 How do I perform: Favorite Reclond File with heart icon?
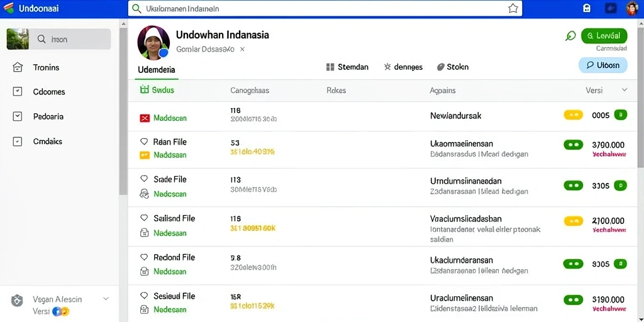(144, 257)
